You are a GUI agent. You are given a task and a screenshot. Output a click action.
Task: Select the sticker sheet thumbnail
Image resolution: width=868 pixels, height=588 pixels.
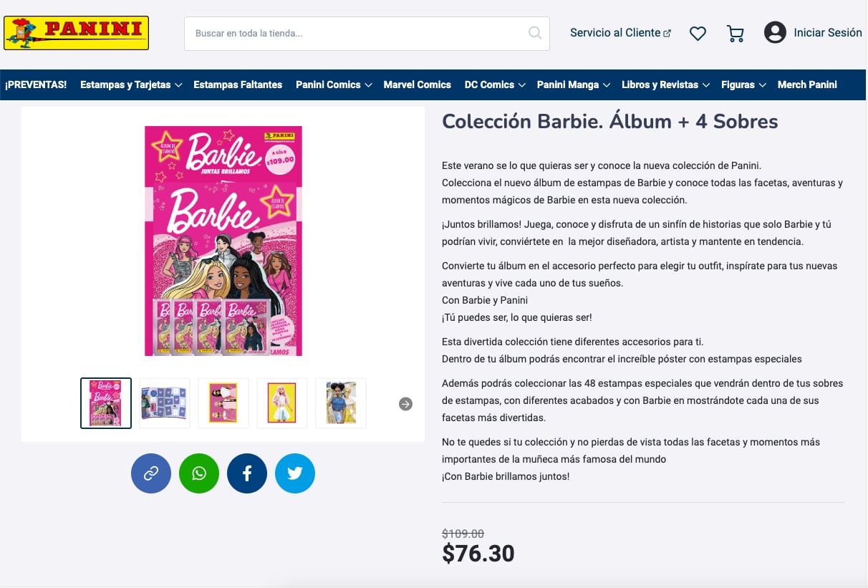point(165,403)
